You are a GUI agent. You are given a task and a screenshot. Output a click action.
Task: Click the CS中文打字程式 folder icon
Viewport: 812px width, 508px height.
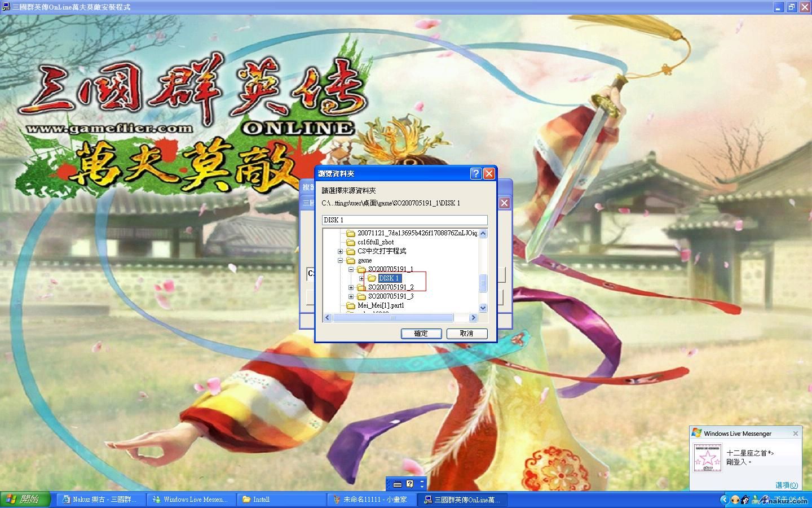pyautogui.click(x=351, y=251)
